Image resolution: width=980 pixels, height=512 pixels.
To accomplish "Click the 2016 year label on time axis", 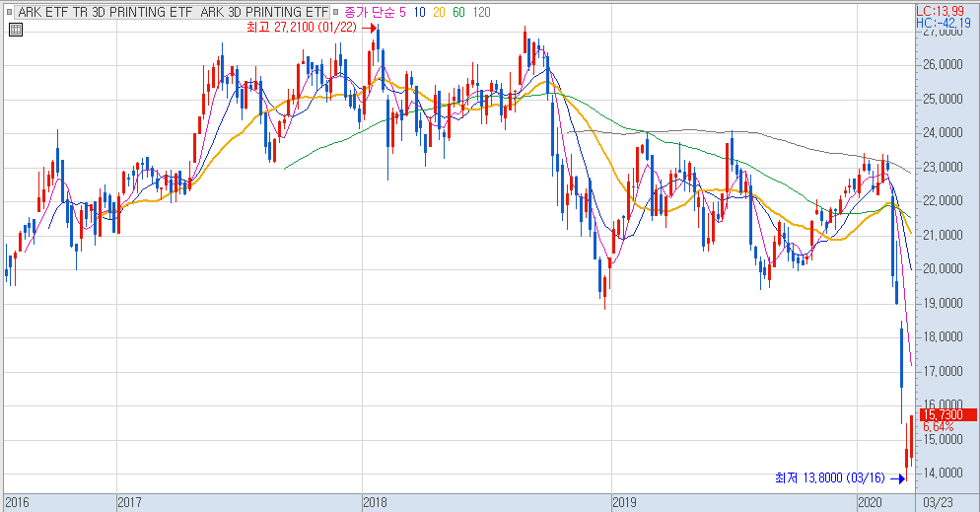I will (x=17, y=502).
